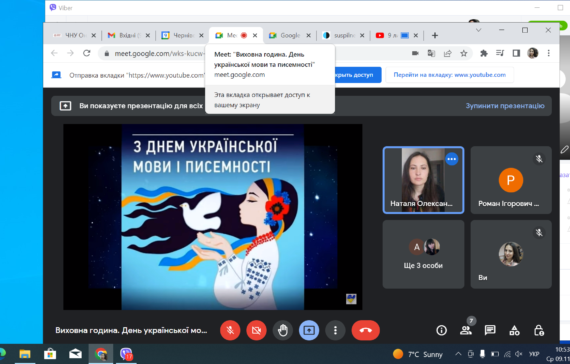Close the YouTube browser tab

click(416, 35)
